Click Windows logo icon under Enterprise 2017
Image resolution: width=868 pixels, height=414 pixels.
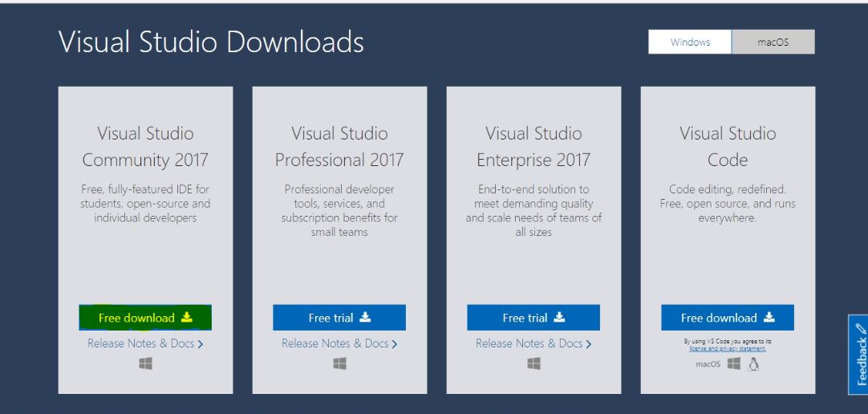(x=534, y=363)
